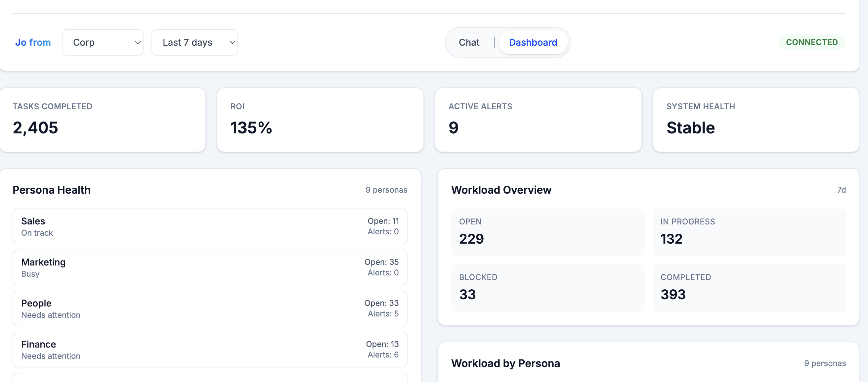Click the 9 personas label in Workload by Persona
868x382 pixels.
[825, 363]
